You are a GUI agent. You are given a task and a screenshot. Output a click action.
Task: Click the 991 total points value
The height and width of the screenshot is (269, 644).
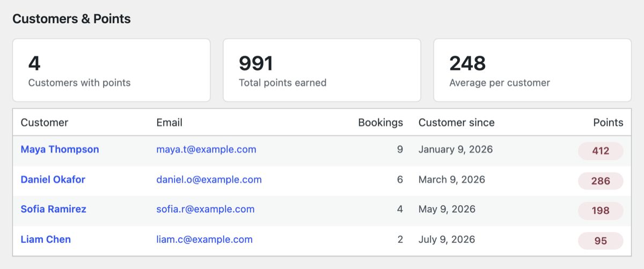[256, 63]
